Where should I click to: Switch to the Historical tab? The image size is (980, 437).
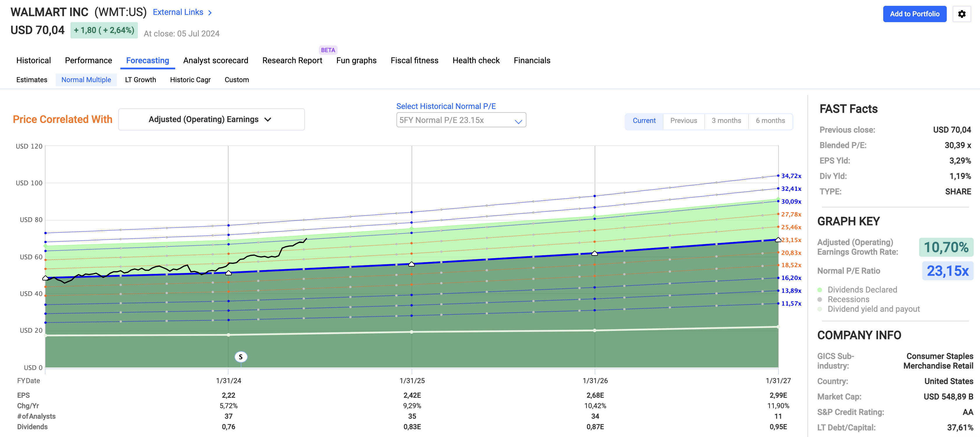[34, 61]
